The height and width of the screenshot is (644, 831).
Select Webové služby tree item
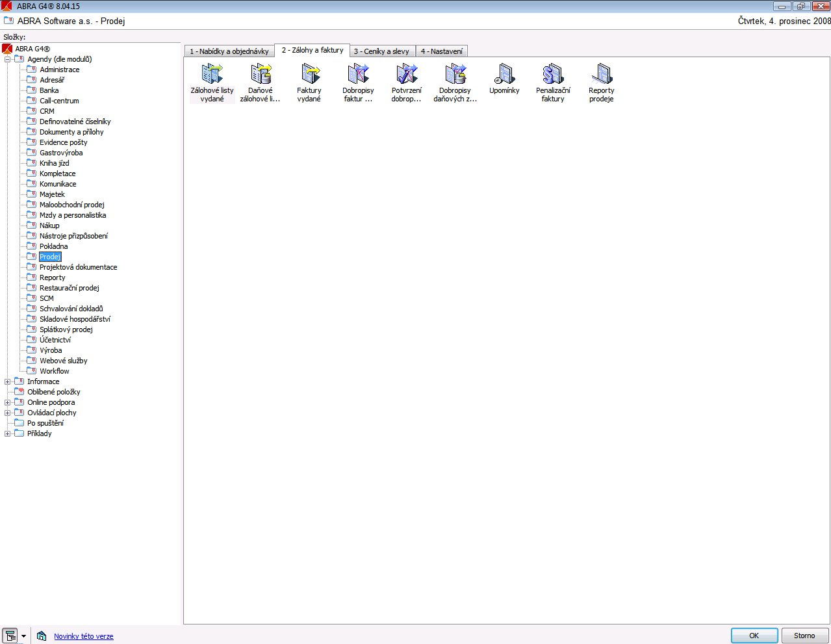(64, 361)
